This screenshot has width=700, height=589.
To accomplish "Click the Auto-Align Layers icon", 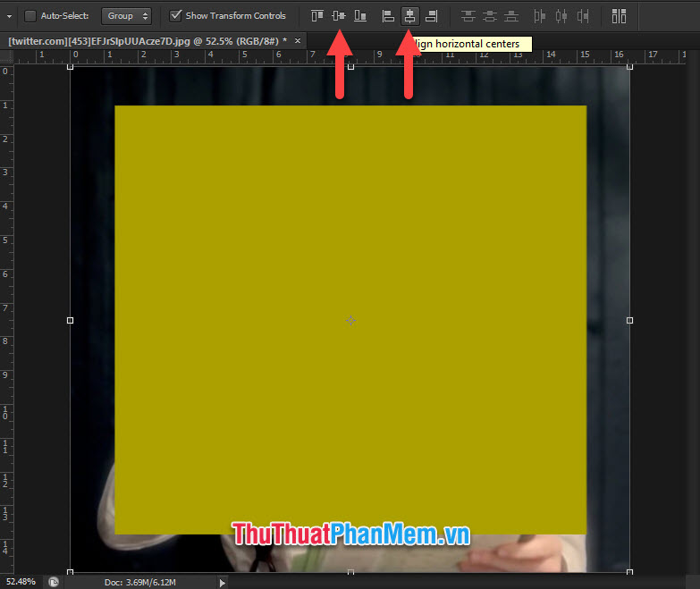I will [619, 16].
